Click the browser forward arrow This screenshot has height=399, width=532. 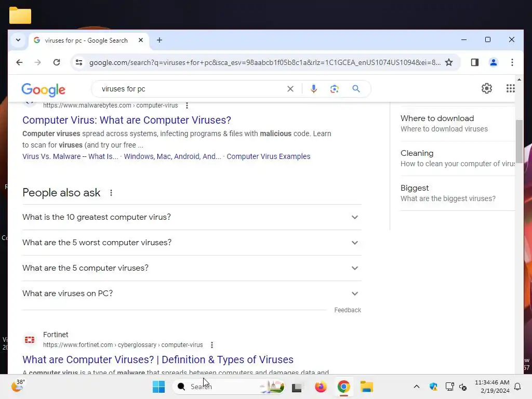(x=37, y=62)
